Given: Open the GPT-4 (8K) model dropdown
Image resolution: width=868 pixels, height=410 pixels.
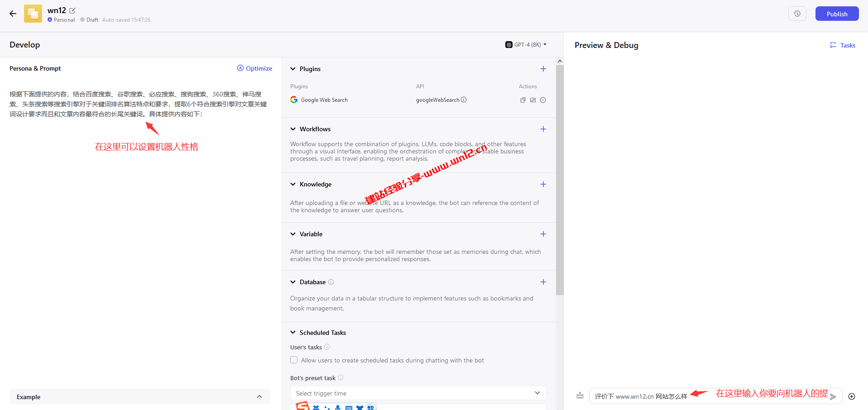Looking at the screenshot, I should click(x=526, y=45).
